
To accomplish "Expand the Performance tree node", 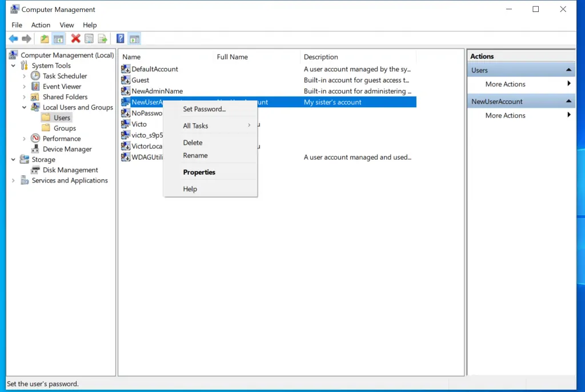I will (24, 138).
